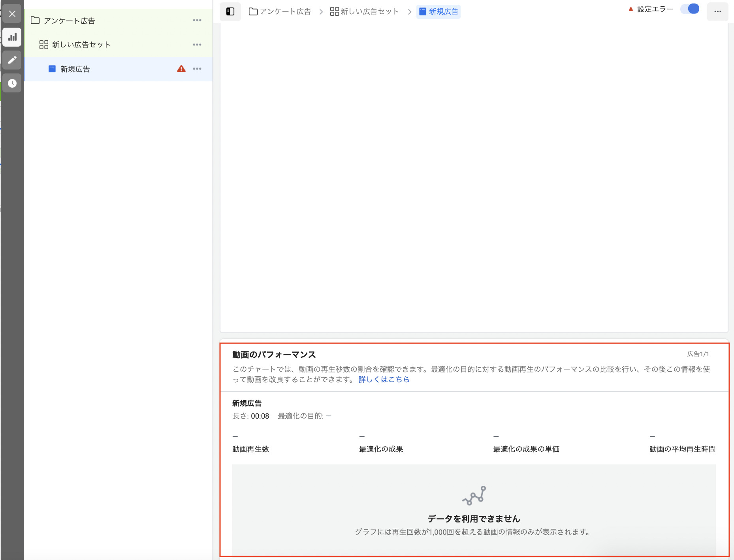Open the options menu for 新規広告
Viewport: 734px width, 560px height.
click(x=197, y=69)
